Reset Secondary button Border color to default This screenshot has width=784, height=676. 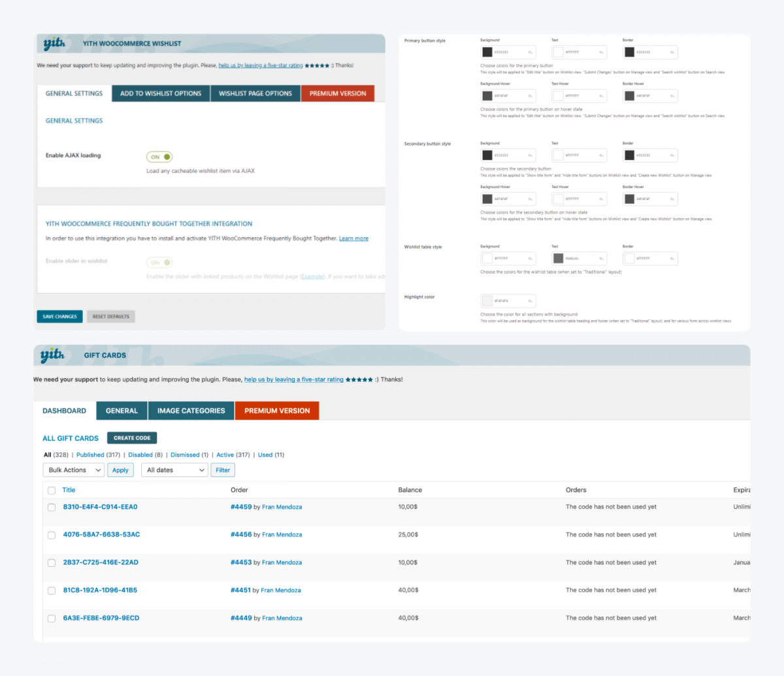[673, 155]
